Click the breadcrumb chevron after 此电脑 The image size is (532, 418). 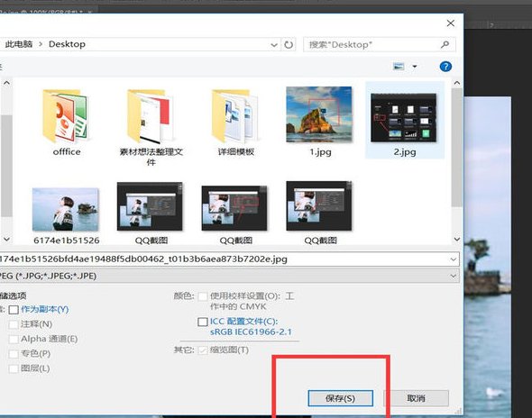(41, 44)
